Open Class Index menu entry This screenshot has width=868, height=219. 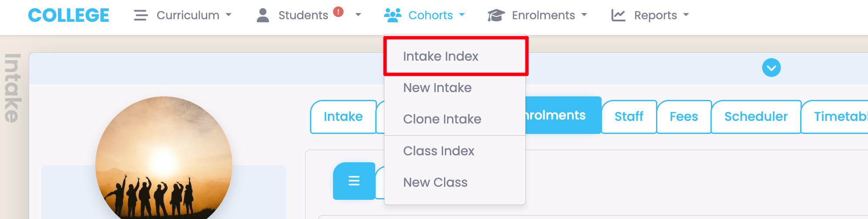[x=438, y=151]
